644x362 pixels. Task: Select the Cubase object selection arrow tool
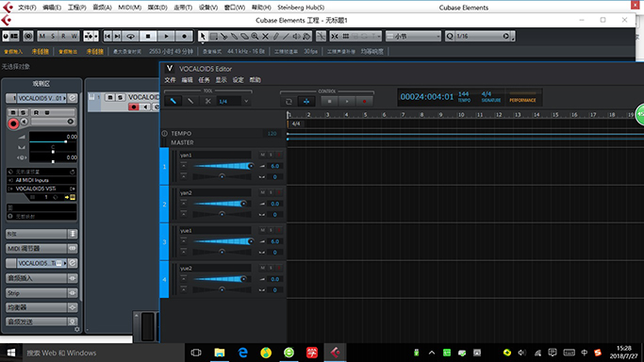(203, 37)
